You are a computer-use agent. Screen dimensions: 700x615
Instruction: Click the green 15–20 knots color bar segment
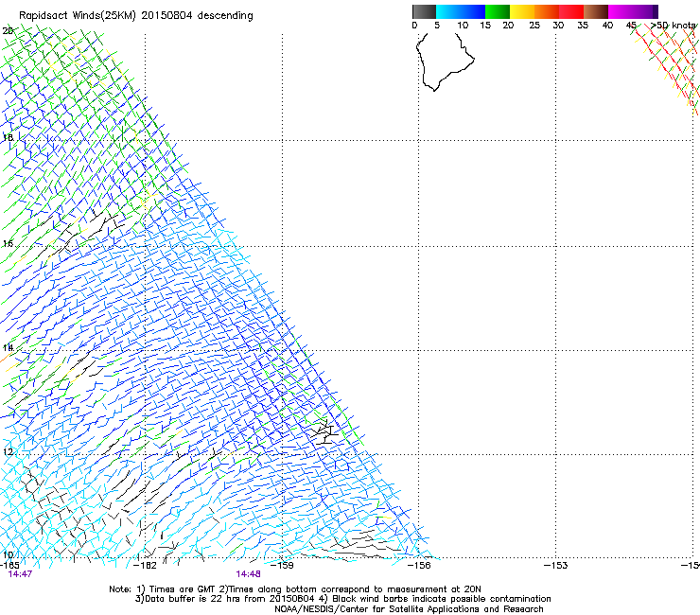tap(498, 11)
